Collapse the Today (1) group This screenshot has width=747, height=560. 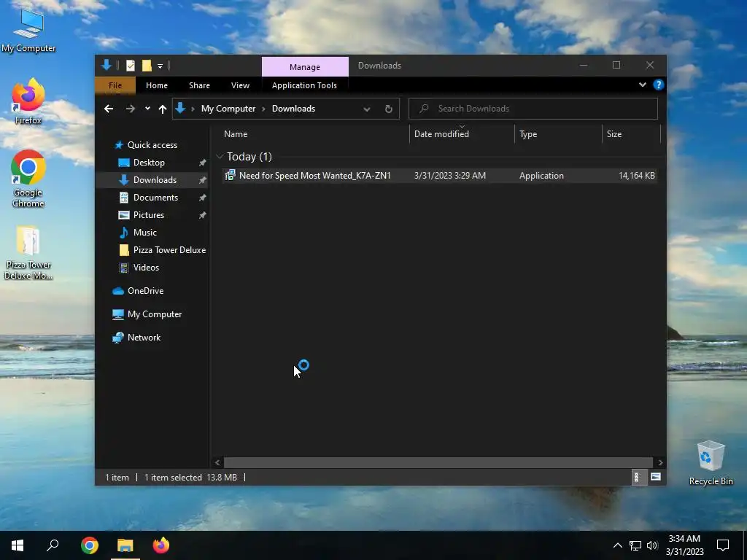point(220,156)
